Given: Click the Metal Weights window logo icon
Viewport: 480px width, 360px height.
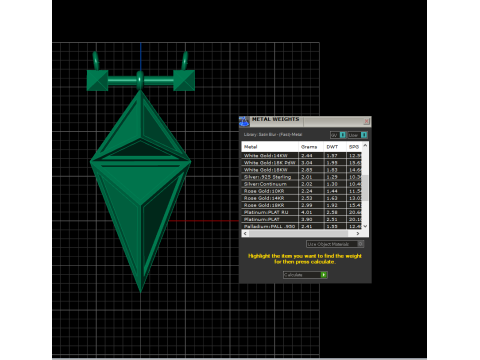Looking at the screenshot, I should [x=244, y=122].
